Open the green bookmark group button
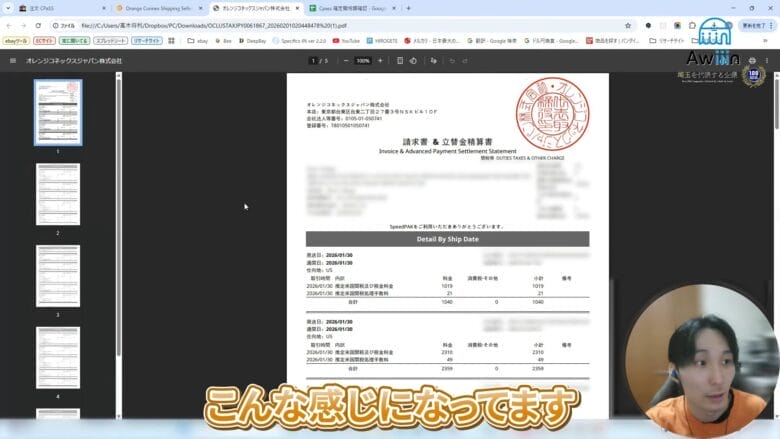Viewport: 780px width, 439px height. tap(74, 41)
